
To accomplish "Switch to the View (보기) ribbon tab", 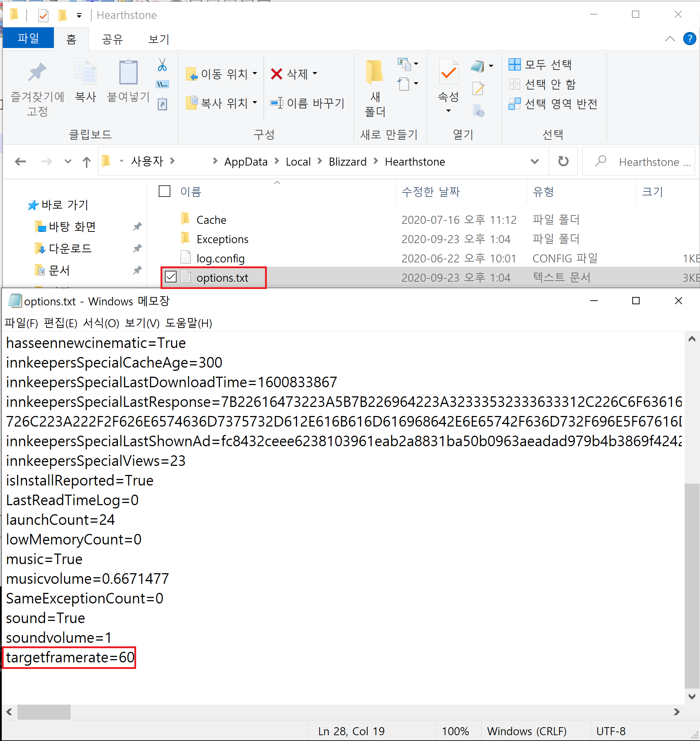I will pyautogui.click(x=159, y=39).
